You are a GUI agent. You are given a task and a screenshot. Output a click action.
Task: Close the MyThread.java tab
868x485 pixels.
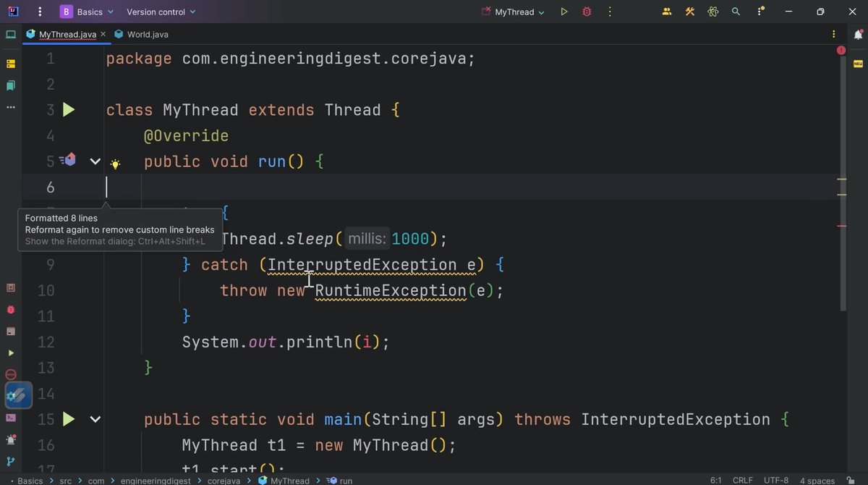click(103, 34)
